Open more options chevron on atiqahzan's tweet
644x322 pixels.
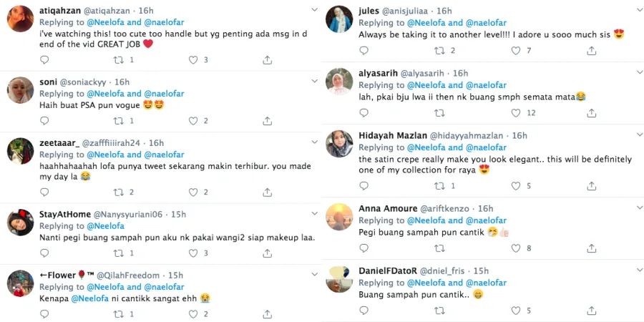(x=313, y=10)
